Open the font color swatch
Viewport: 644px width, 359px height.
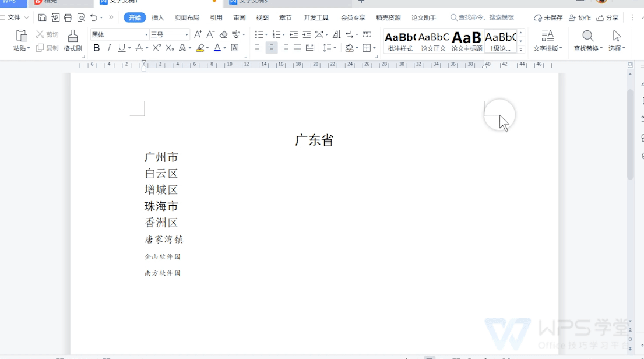click(x=217, y=48)
